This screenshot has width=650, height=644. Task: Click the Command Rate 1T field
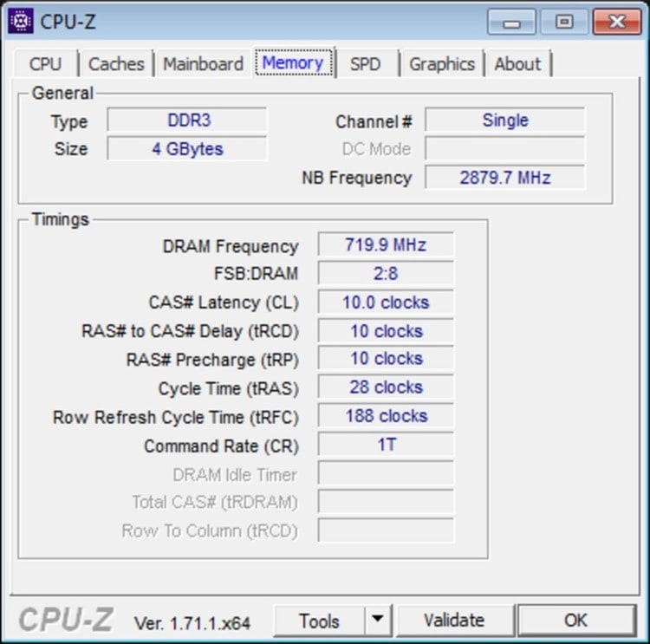(x=386, y=446)
